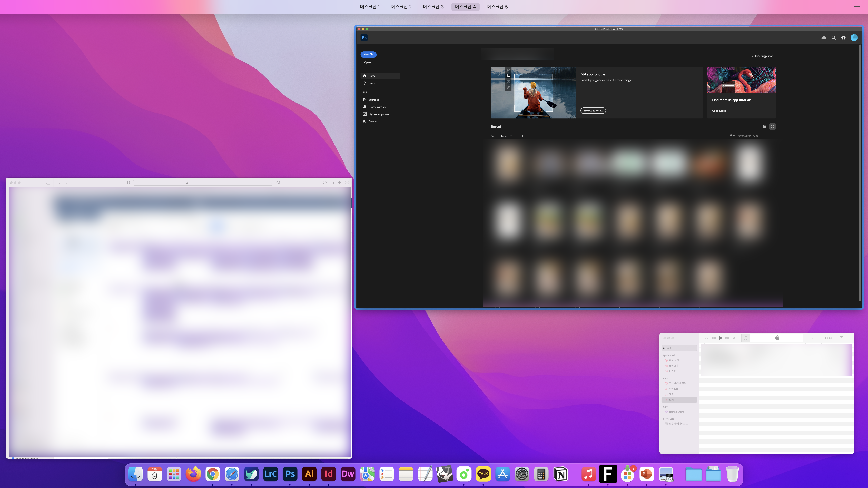Click the New file button
Viewport: 868px width, 488px height.
pos(368,55)
